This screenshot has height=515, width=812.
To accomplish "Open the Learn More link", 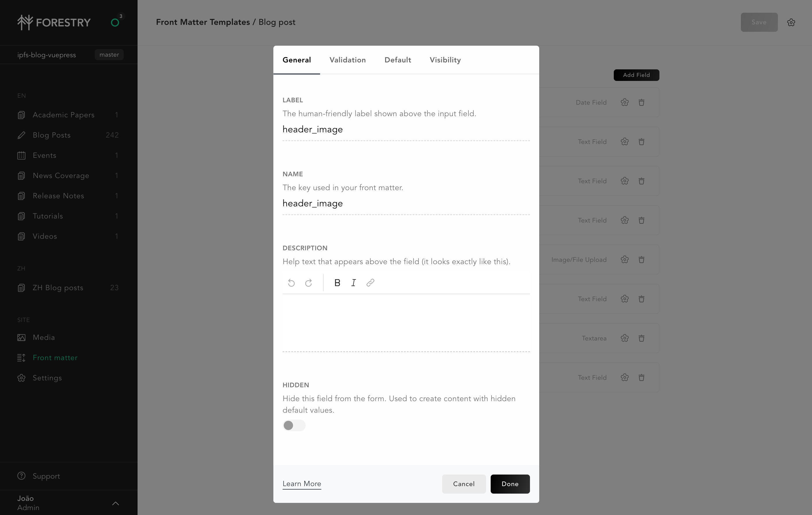I will tap(301, 483).
